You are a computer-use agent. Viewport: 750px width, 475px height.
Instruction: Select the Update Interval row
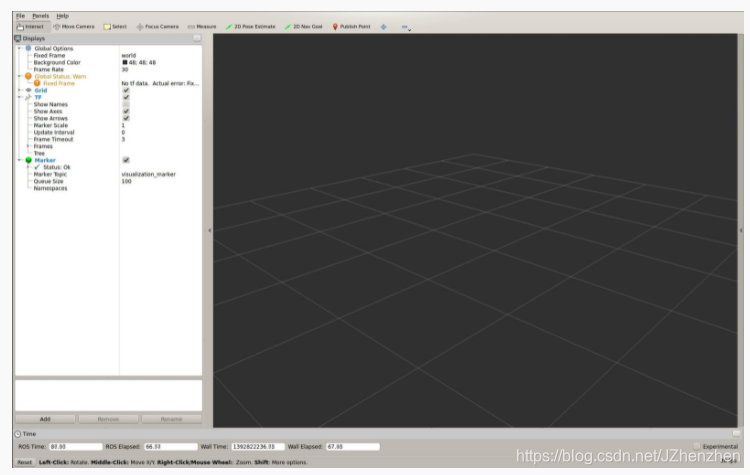pyautogui.click(x=108, y=132)
